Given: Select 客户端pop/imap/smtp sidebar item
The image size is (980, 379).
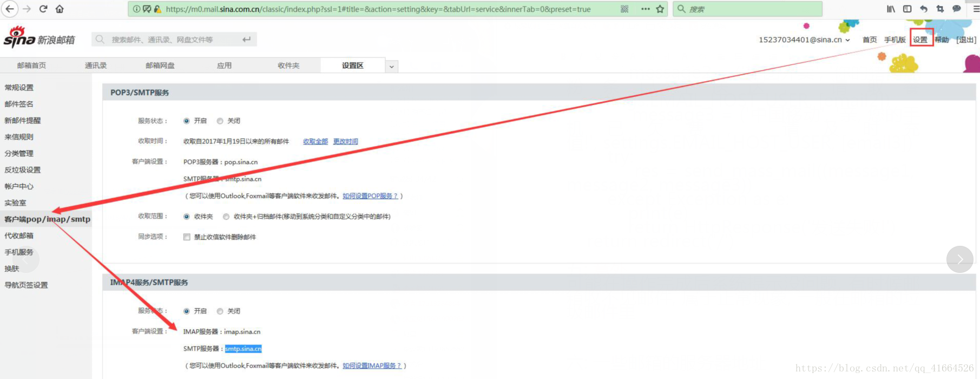Looking at the screenshot, I should [47, 219].
